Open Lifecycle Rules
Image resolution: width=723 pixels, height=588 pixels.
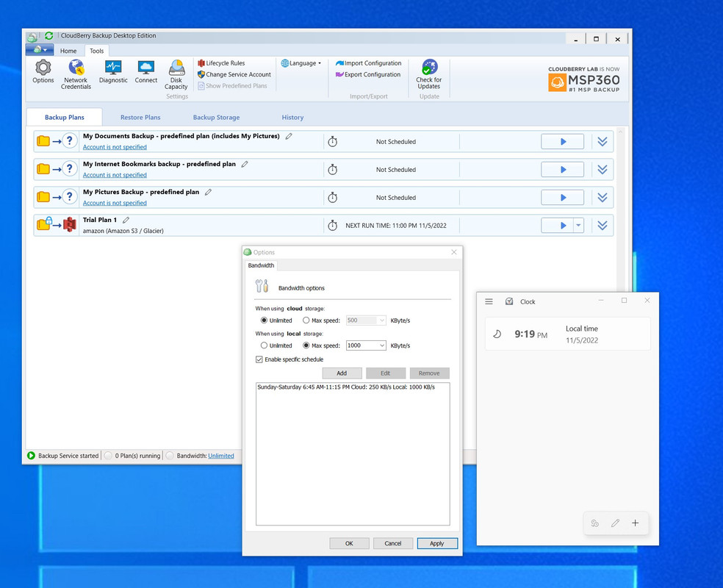[x=221, y=63]
